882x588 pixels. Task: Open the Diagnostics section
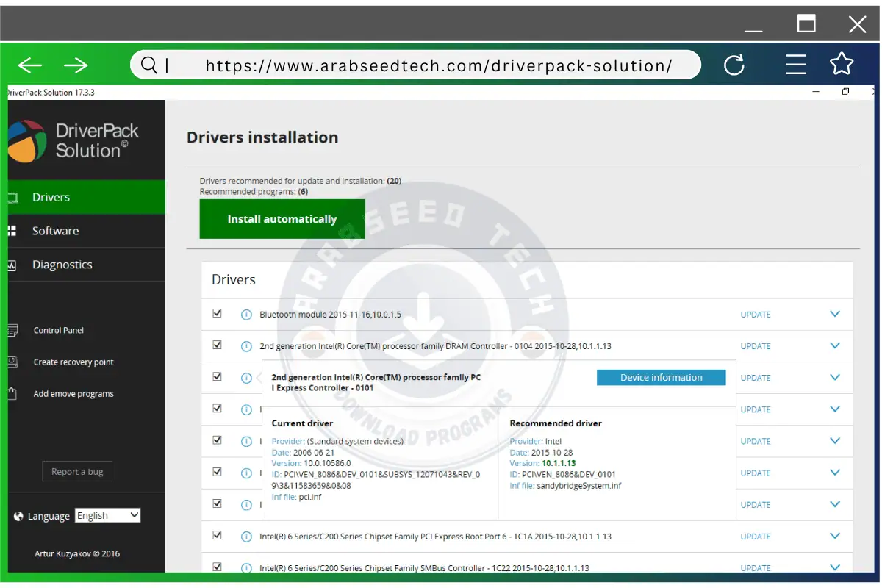(x=62, y=265)
